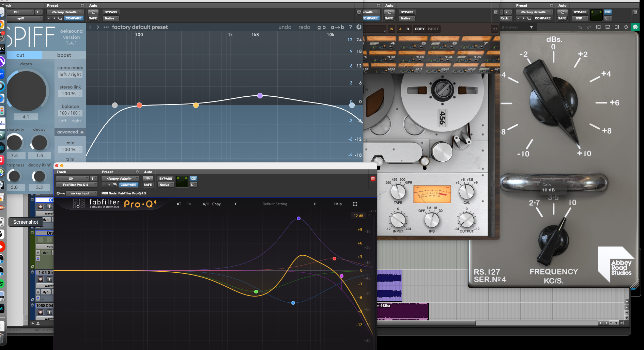Switch to spiff boost mode tab
The image size is (644, 350).
click(x=64, y=55)
